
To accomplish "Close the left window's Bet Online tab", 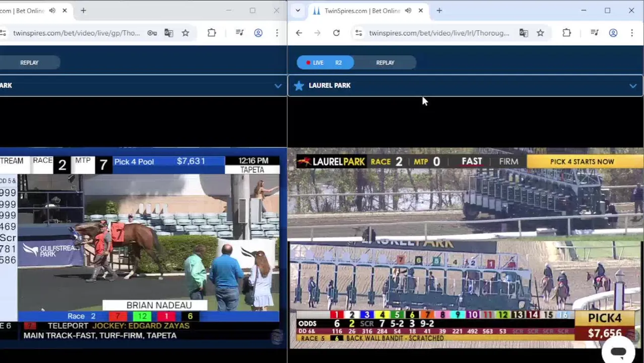I will point(65,11).
